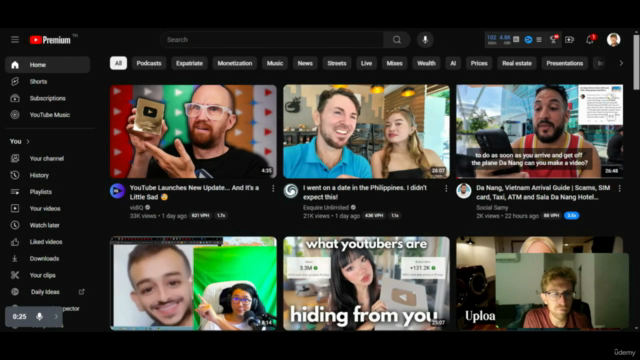Open Subscriptions from the sidebar
This screenshot has height=360, width=640.
click(x=48, y=98)
